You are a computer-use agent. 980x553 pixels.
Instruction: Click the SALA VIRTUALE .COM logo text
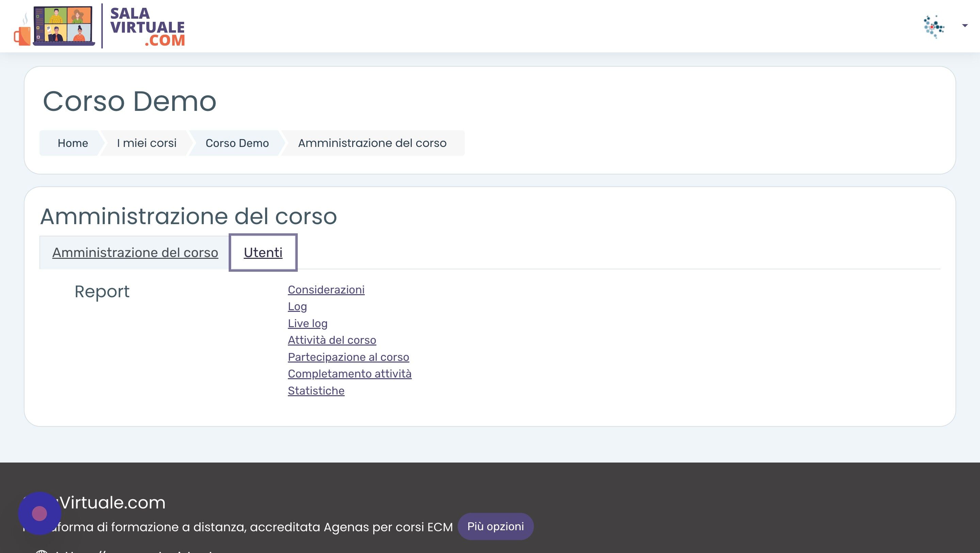pyautogui.click(x=148, y=27)
